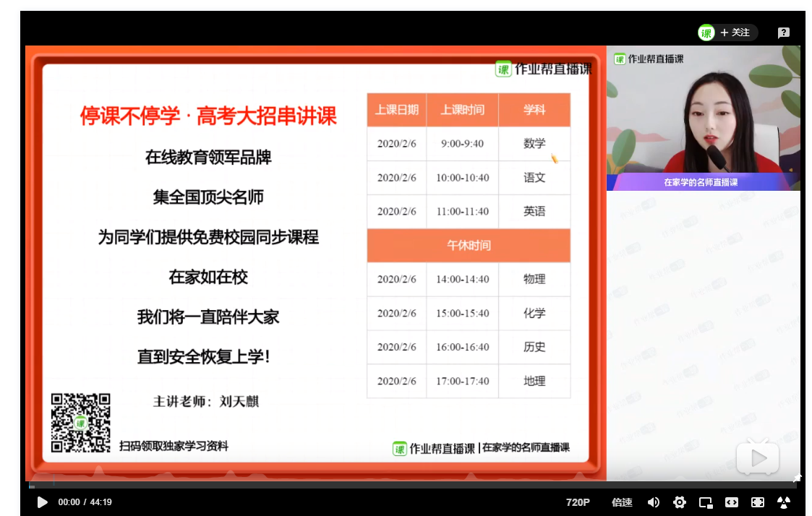
Task: Select the 数学 subject cell
Action: [x=534, y=143]
